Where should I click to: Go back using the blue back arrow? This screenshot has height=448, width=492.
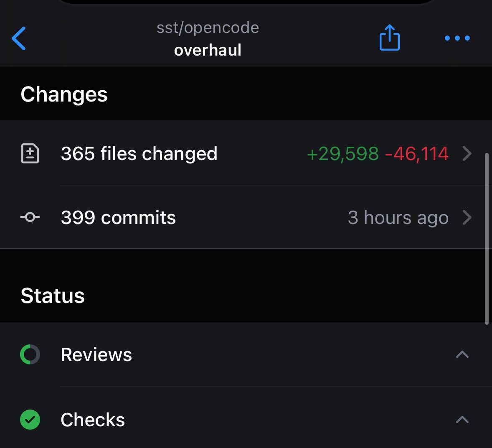pos(19,38)
